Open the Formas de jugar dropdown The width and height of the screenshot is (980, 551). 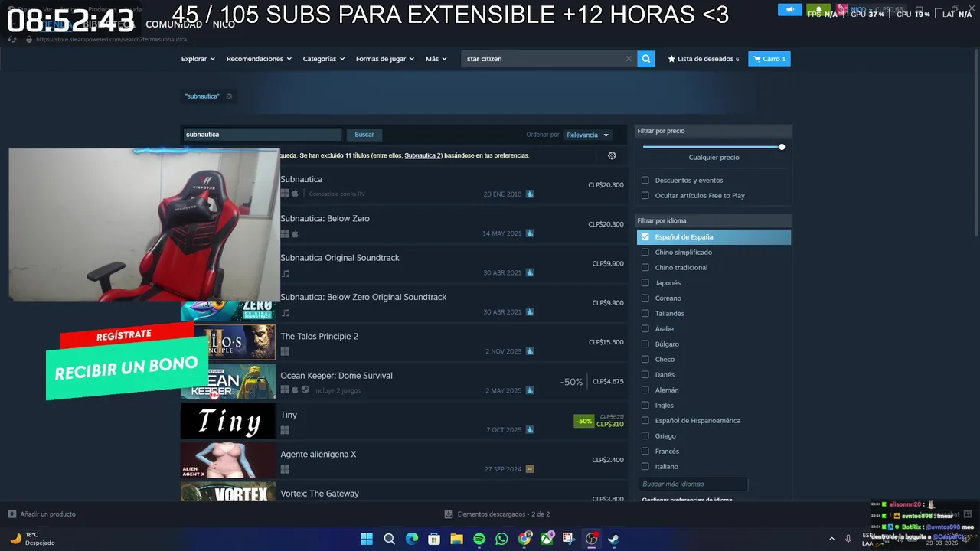(x=385, y=58)
